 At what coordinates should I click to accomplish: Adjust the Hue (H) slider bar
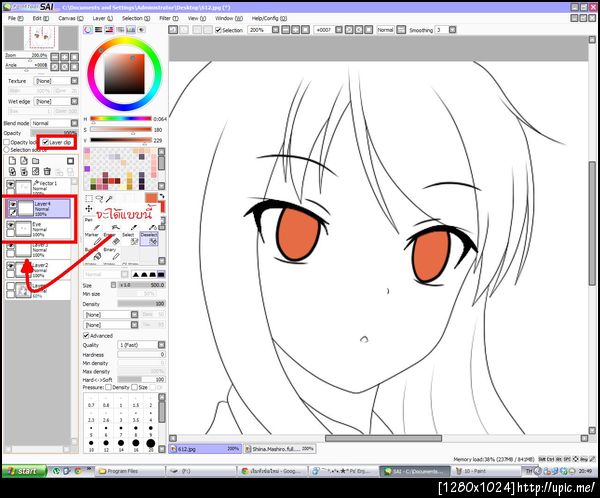coord(121,119)
